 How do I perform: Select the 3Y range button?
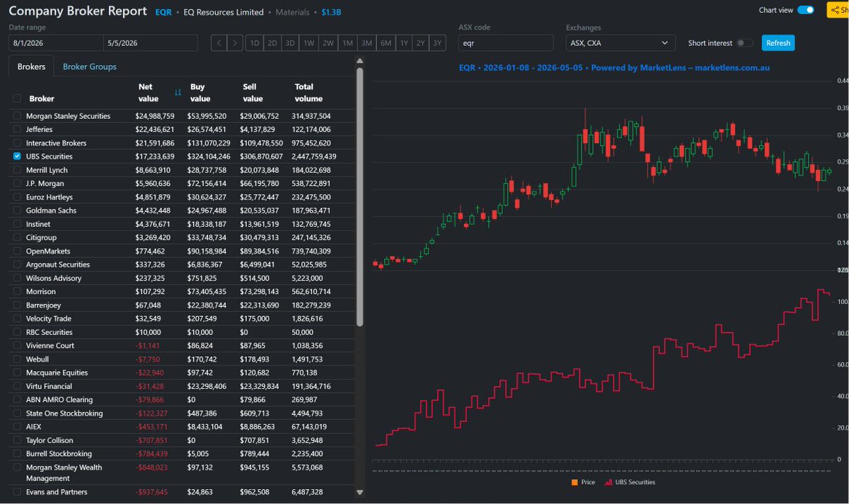coord(438,42)
